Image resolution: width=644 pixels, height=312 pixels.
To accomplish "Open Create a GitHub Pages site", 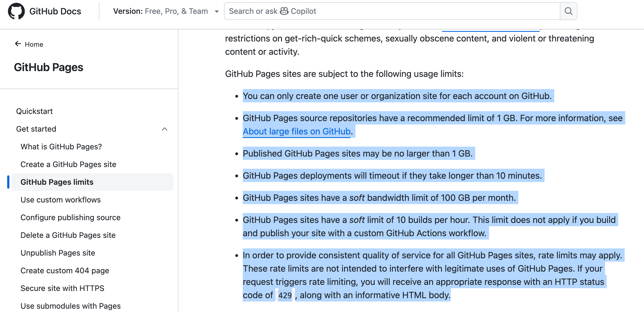I will point(68,164).
